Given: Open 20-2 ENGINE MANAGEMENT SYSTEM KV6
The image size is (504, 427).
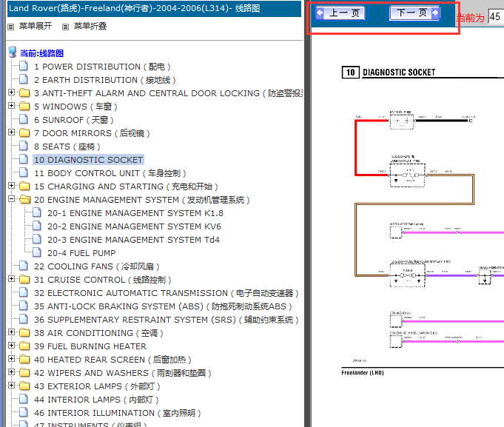Looking at the screenshot, I should [135, 226].
